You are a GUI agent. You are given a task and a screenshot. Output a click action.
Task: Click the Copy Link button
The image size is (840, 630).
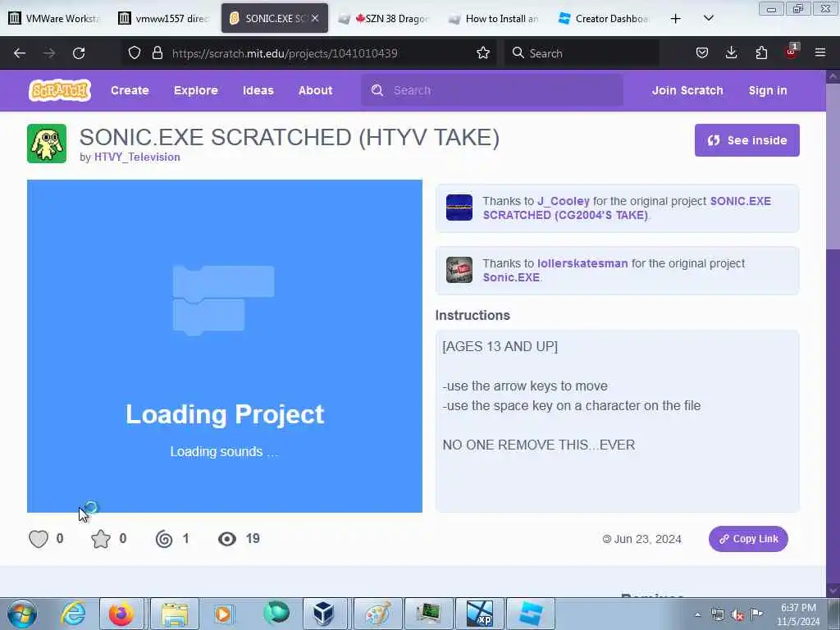coord(748,539)
